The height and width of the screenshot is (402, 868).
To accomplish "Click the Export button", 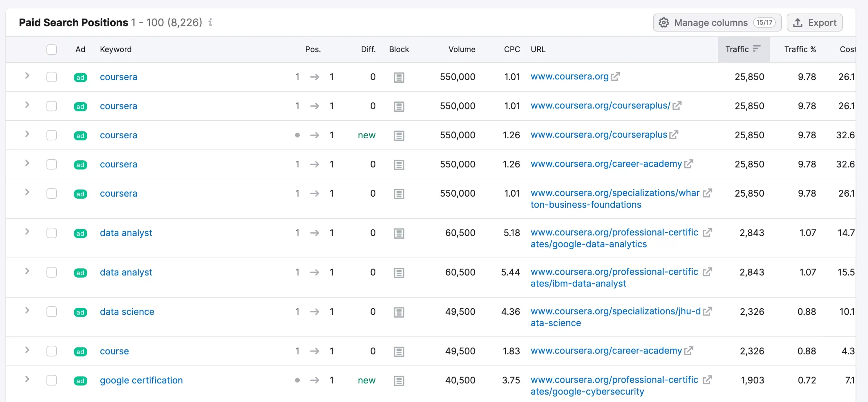I will tap(814, 23).
